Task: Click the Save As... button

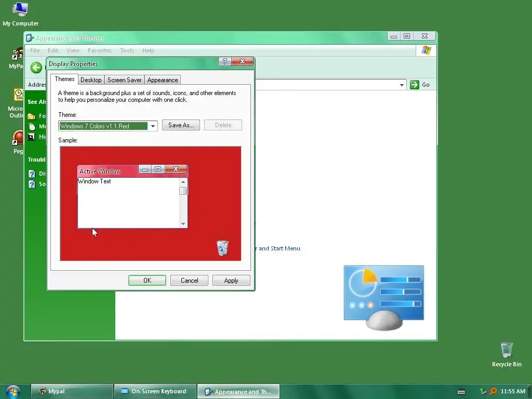Action: point(181,125)
